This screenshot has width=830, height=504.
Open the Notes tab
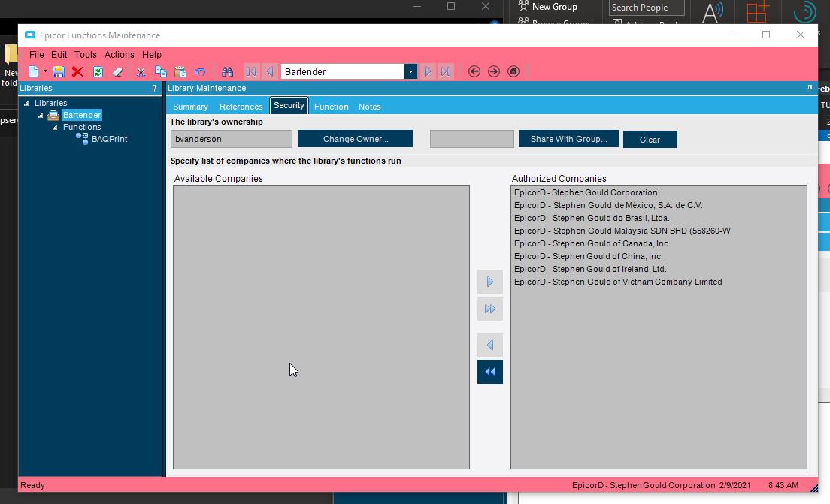tap(369, 107)
